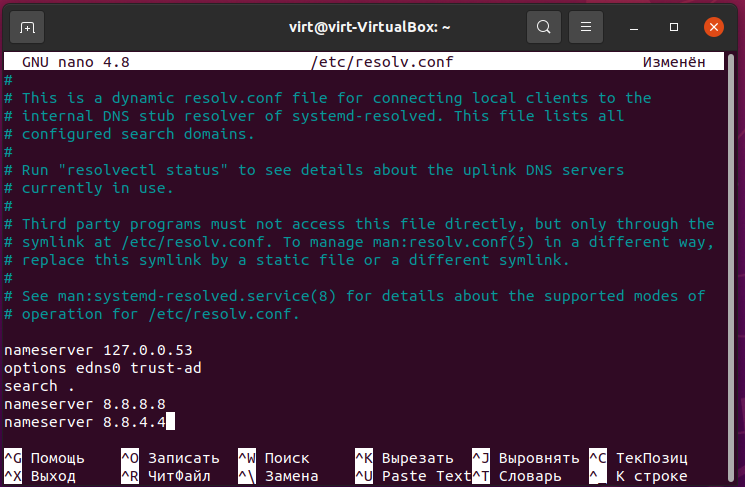Click the ^\ Замена shortcut
This screenshot has width=745, height=487.
278,476
